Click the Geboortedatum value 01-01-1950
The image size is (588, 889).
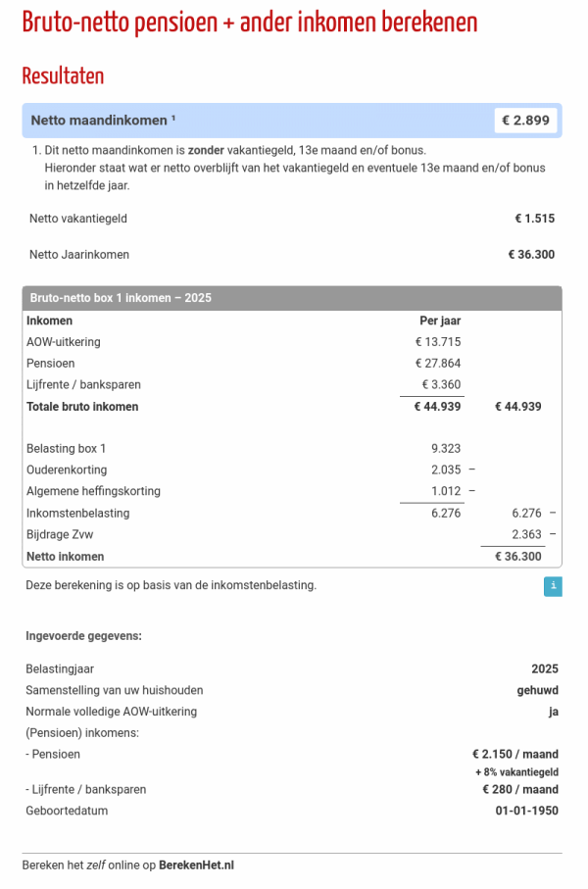(x=526, y=811)
